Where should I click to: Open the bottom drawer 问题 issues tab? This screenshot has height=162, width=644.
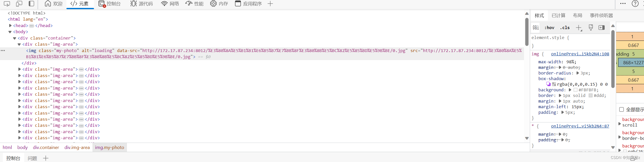coord(32,158)
